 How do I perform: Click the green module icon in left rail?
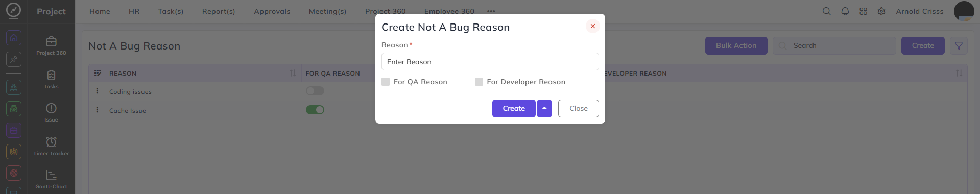14,109
